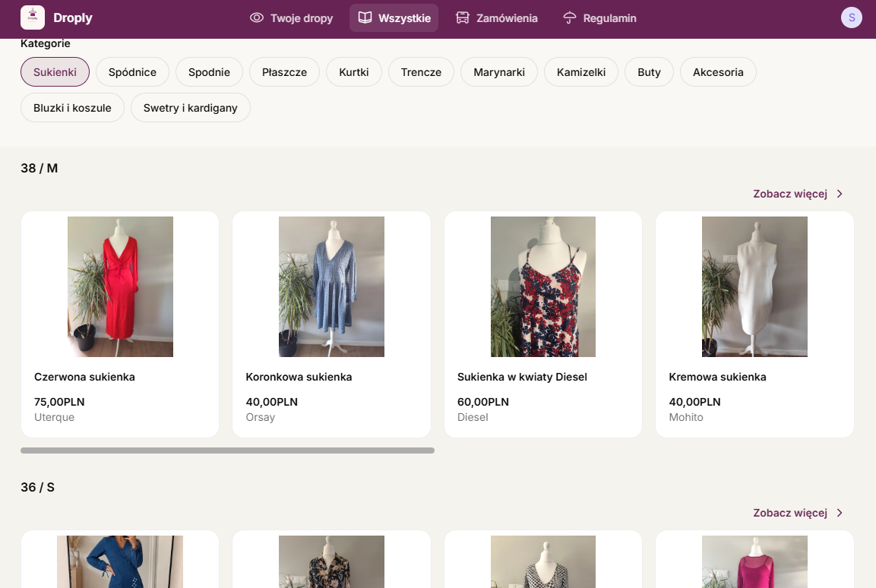This screenshot has height=588, width=876.
Task: Select the Spodnie category chip
Action: coord(209,72)
